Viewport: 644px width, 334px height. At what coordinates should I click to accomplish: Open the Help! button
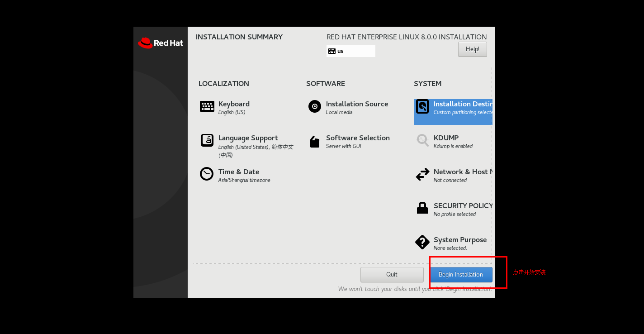[x=473, y=49]
